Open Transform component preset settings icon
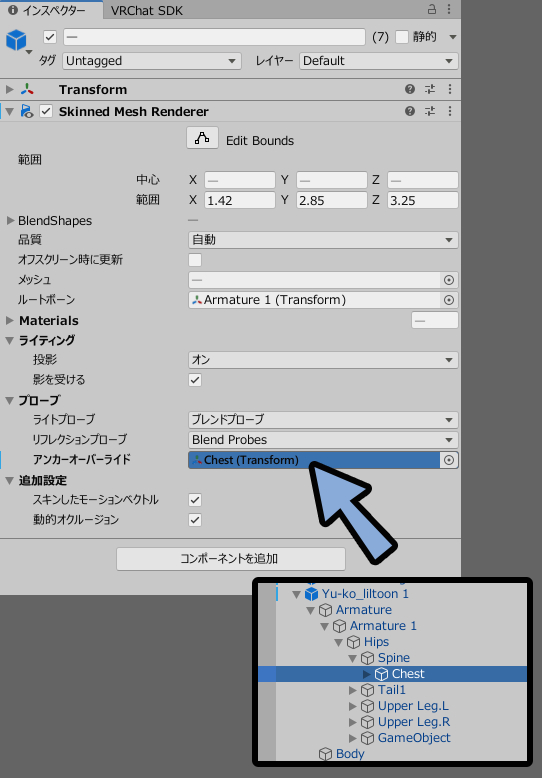This screenshot has width=542, height=778. click(430, 89)
